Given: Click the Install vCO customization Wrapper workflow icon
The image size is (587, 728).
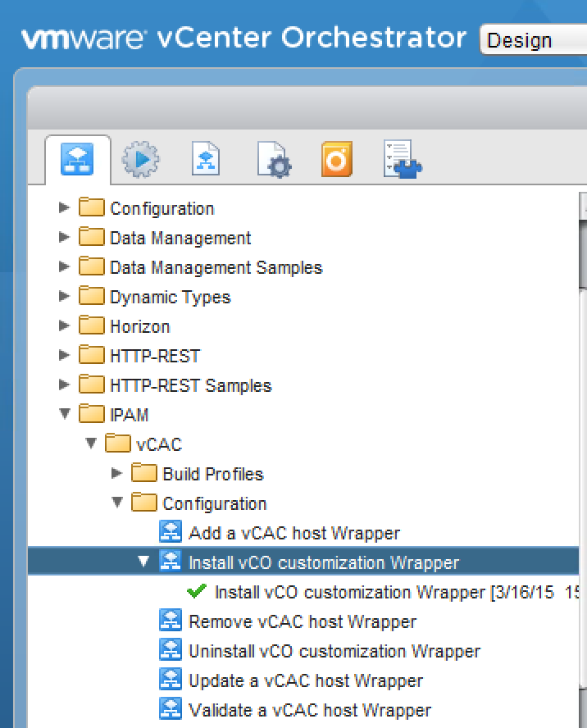Looking at the screenshot, I should click(x=171, y=562).
